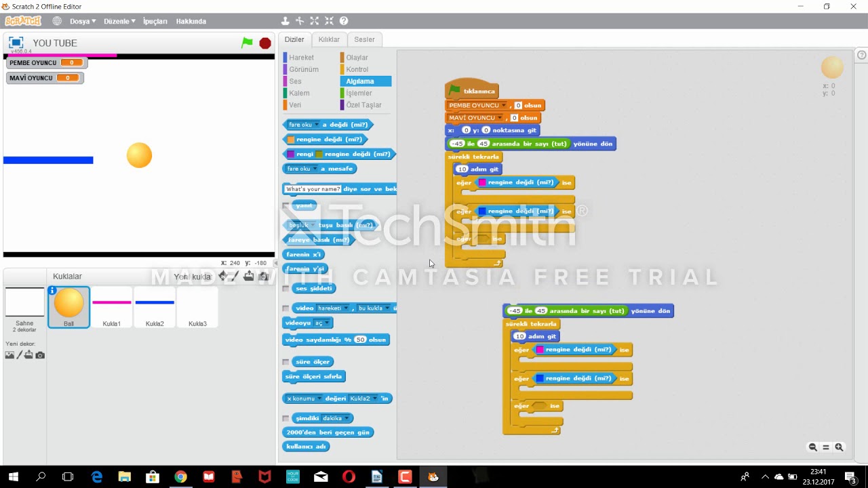
Task: Switch to the Kılıklar tab
Action: click(x=329, y=39)
